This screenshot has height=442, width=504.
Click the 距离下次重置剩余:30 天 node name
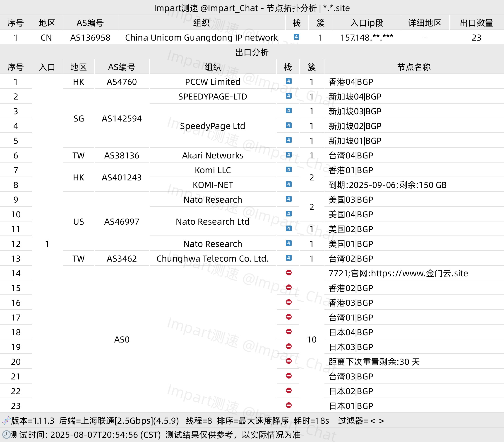(374, 362)
